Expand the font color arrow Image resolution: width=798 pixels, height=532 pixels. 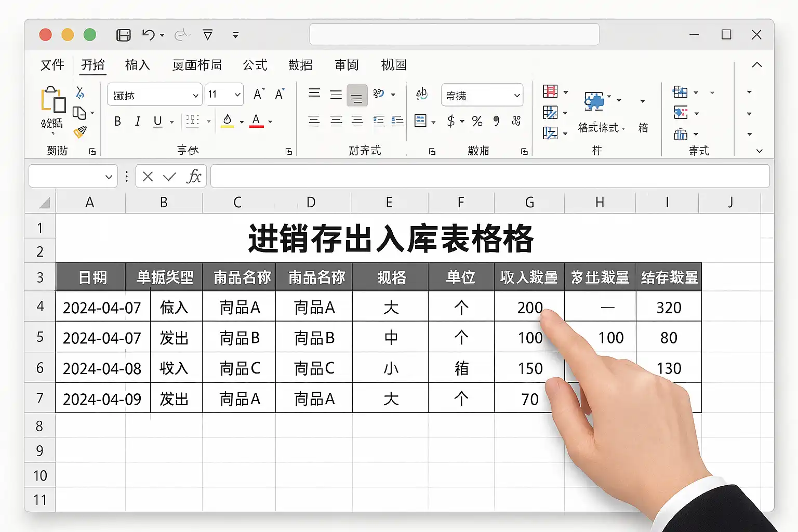click(x=270, y=122)
